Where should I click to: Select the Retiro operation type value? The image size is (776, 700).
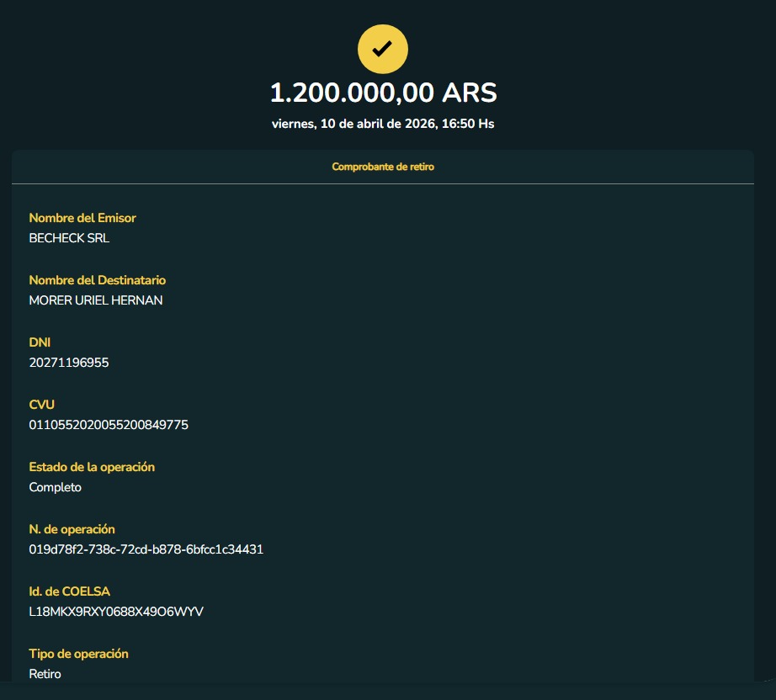tap(45, 674)
